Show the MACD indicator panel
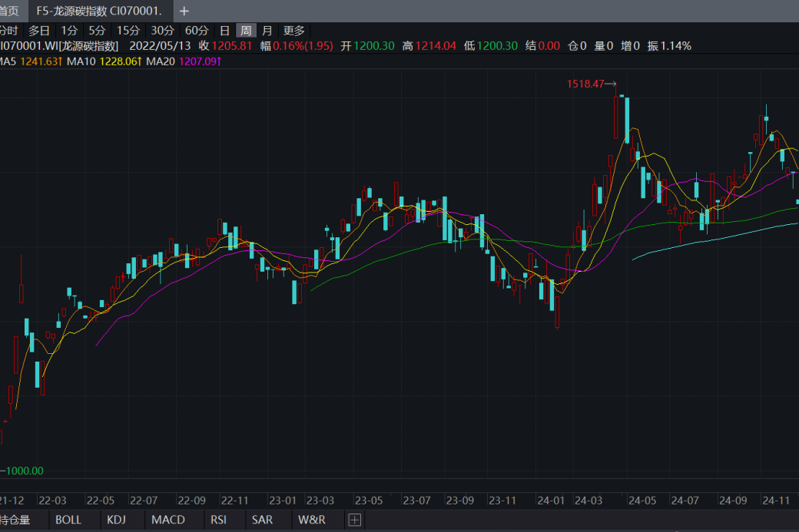This screenshot has height=532, width=799. click(x=168, y=520)
